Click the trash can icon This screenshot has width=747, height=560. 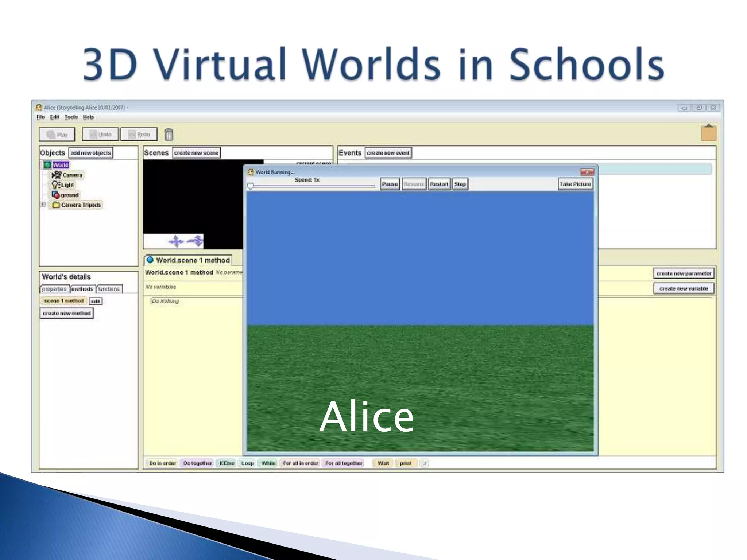[x=169, y=135]
